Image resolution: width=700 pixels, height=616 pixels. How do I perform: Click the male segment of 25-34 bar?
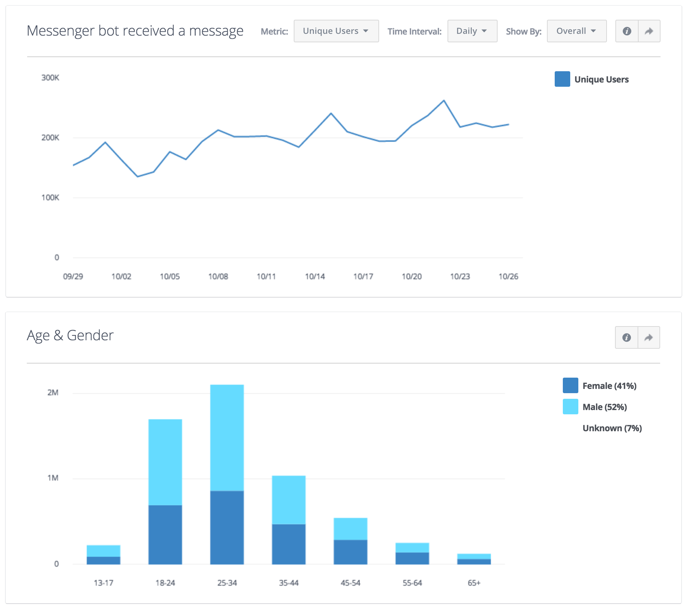click(x=227, y=437)
